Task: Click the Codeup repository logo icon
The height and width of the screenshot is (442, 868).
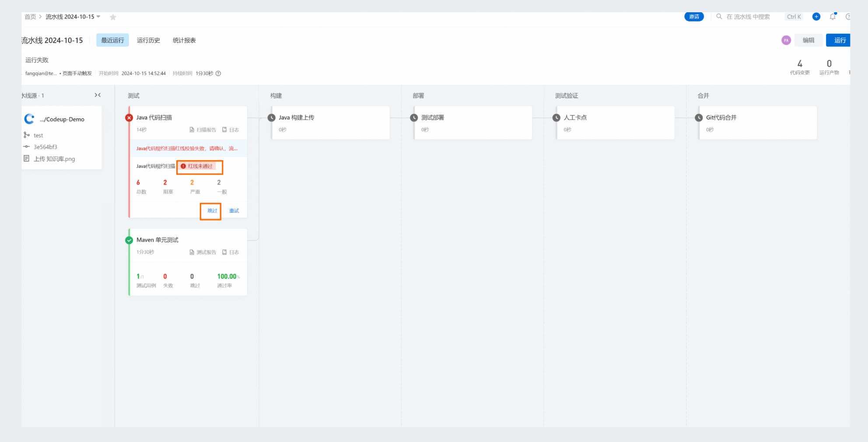Action: 29,119
